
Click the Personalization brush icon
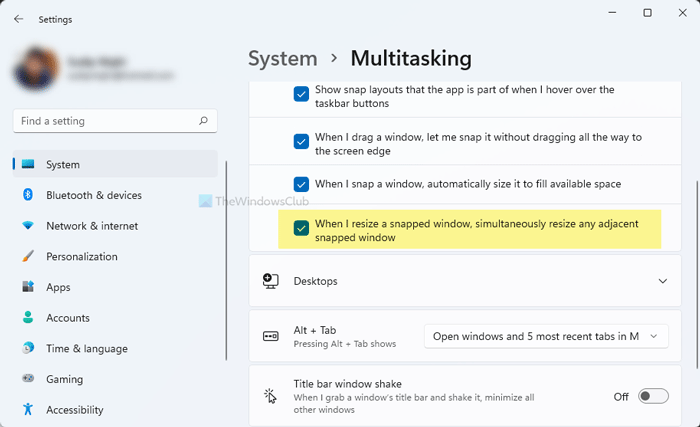pyautogui.click(x=28, y=257)
